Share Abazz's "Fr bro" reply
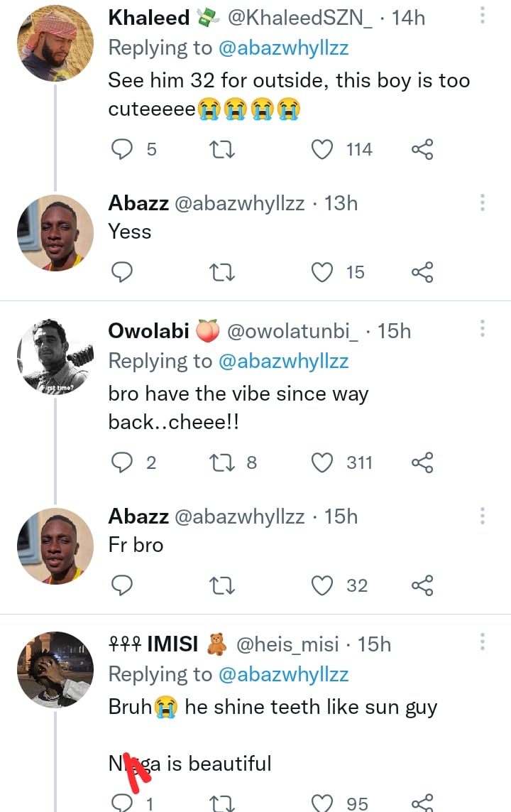 click(x=422, y=585)
